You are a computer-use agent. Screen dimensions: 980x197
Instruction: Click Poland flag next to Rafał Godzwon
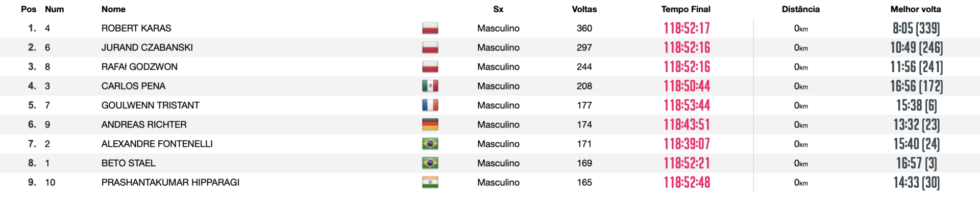(x=430, y=67)
